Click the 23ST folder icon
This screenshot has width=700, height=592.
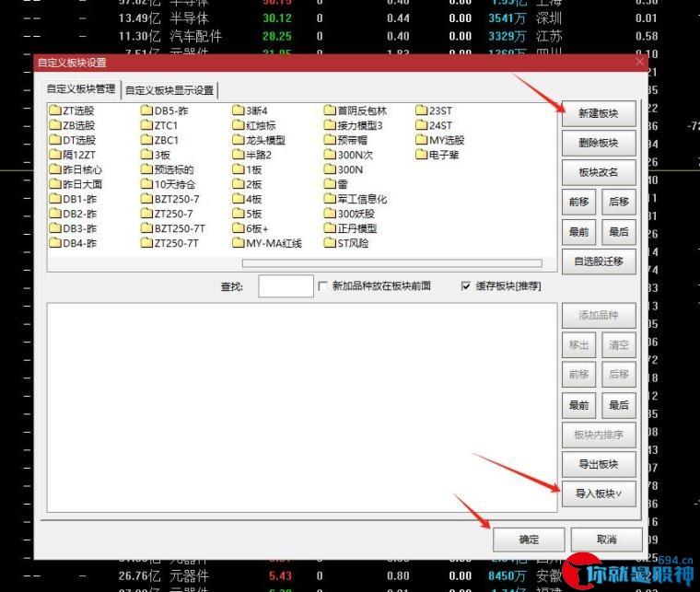422,110
